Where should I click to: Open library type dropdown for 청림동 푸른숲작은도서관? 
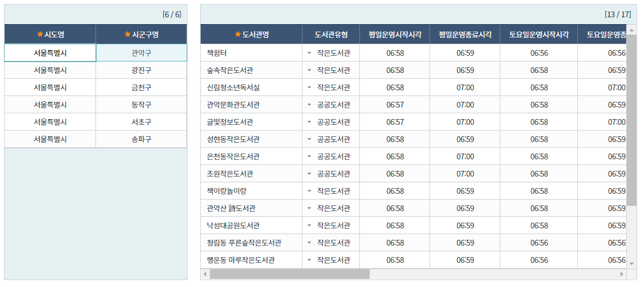[309, 243]
